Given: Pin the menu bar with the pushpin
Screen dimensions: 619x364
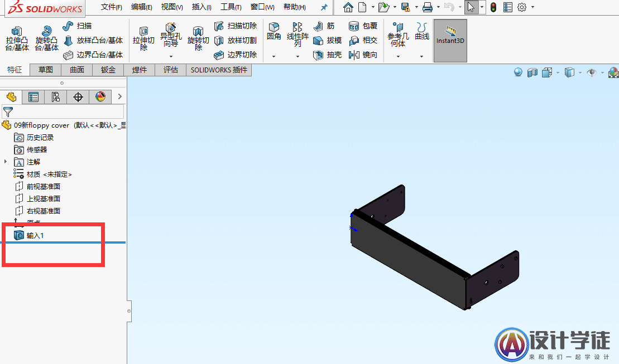Looking at the screenshot, I should point(324,7).
